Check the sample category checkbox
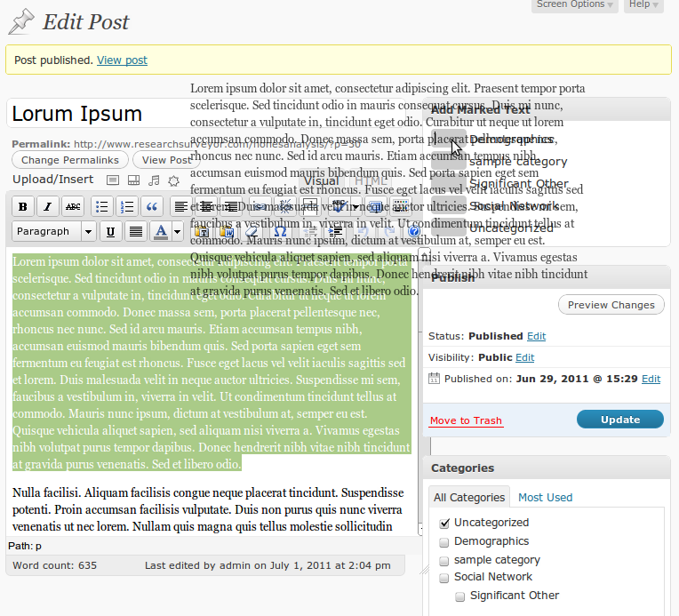Screen dimensions: 679x616 [x=443, y=561]
